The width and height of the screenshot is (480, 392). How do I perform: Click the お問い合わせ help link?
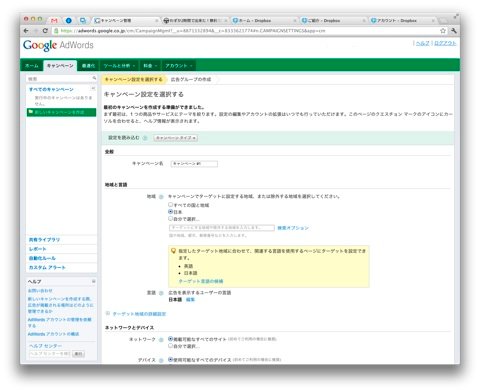pos(40,291)
